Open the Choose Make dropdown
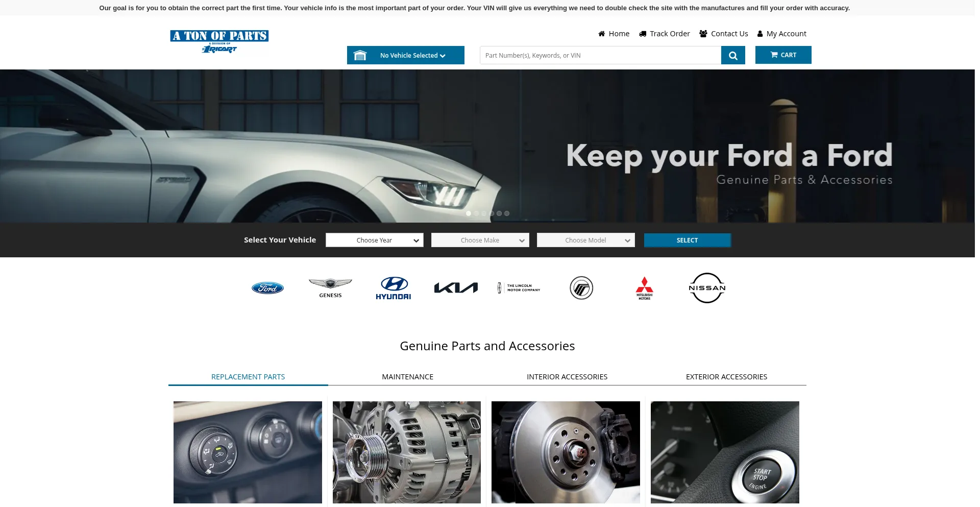Image resolution: width=980 pixels, height=507 pixels. (480, 240)
